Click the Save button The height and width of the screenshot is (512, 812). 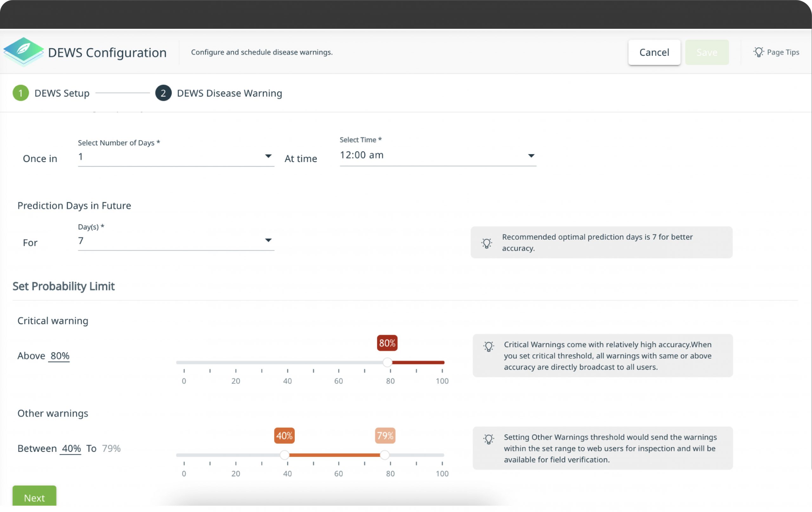(707, 52)
